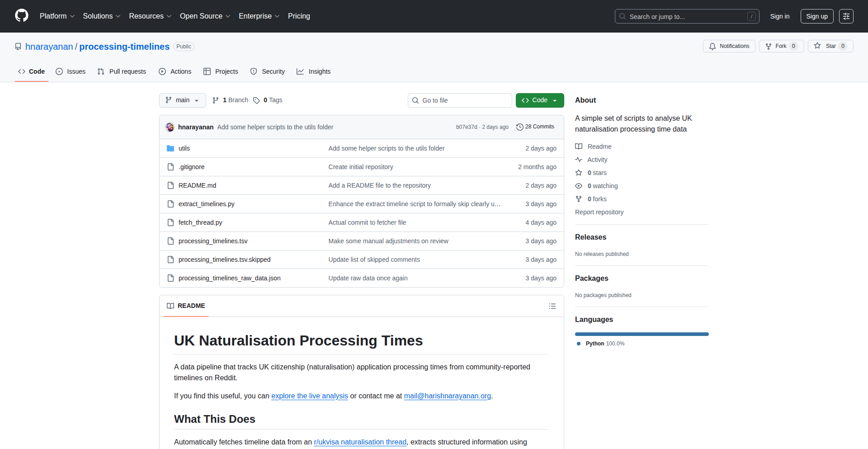Screen dimensions: 868x449
Task: Click the Sign up button
Action: (816, 16)
